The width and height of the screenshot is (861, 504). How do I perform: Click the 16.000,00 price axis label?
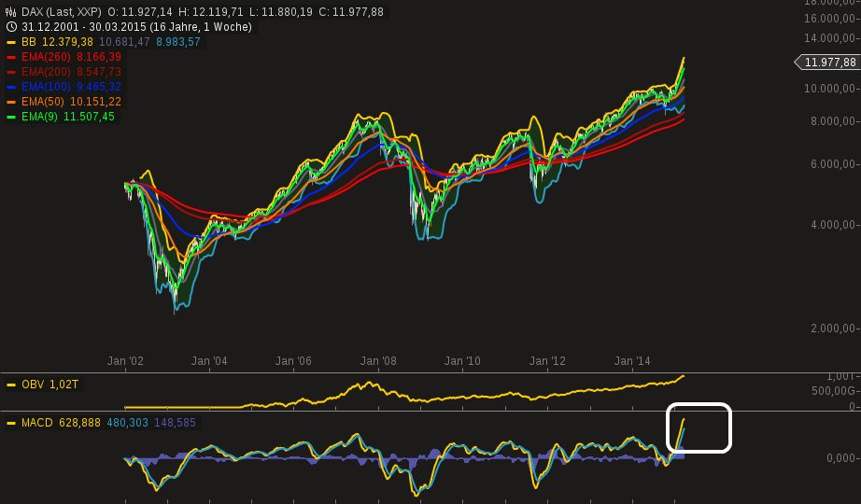coord(830,19)
